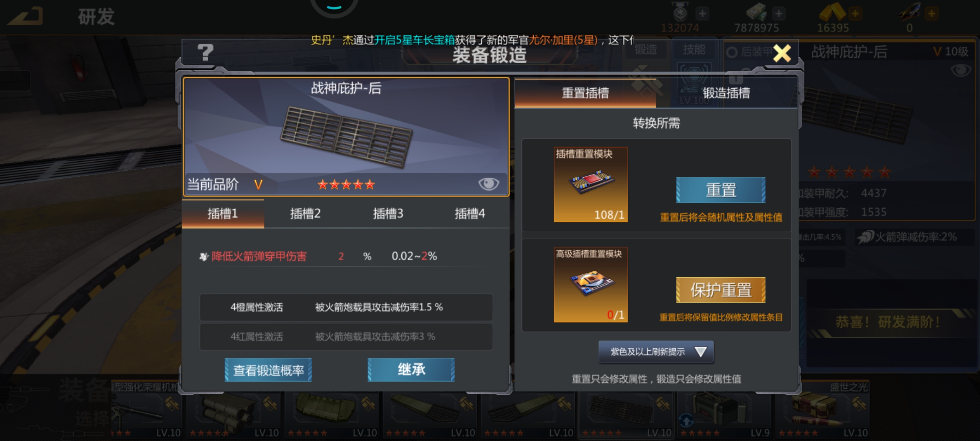980x441 pixels.
Task: Add cash via the plus icon beside 7878975
Action: coord(779,13)
